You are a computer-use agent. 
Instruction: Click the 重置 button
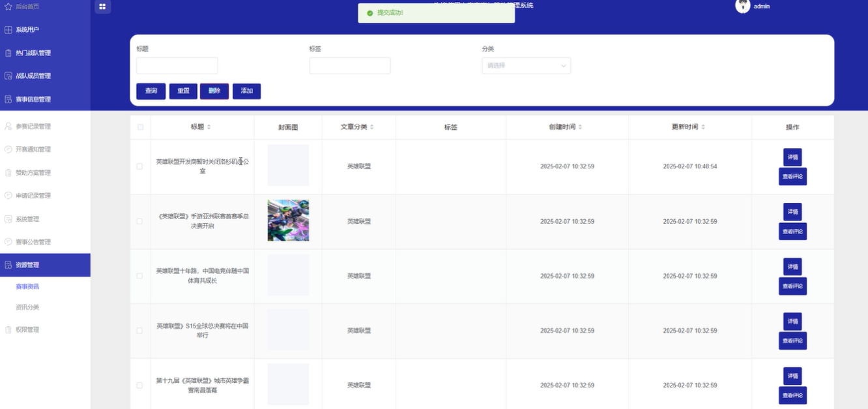[183, 91]
